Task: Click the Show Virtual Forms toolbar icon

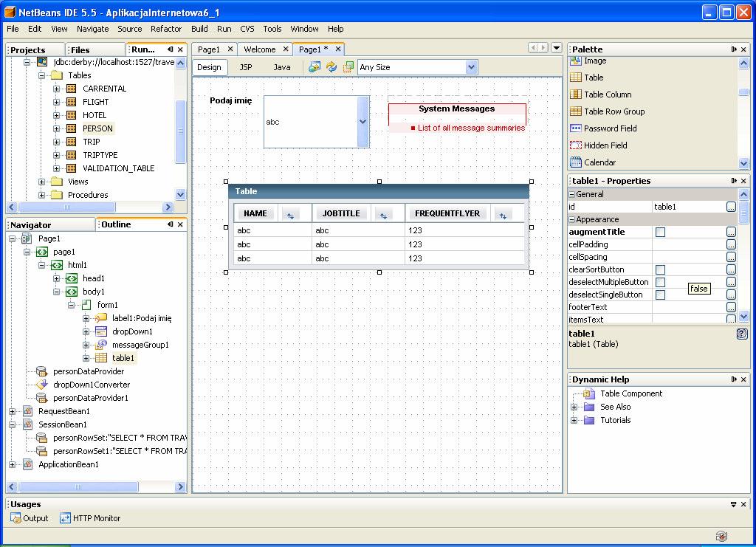Action: tap(348, 67)
